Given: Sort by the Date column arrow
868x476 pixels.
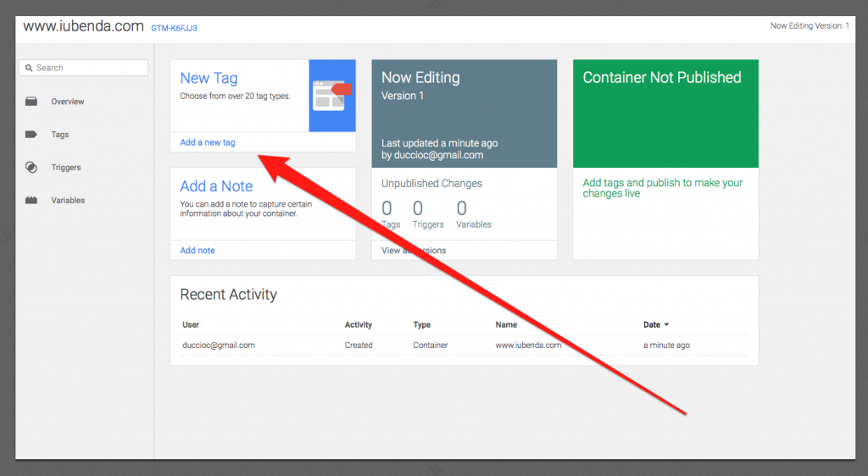Looking at the screenshot, I should point(666,324).
